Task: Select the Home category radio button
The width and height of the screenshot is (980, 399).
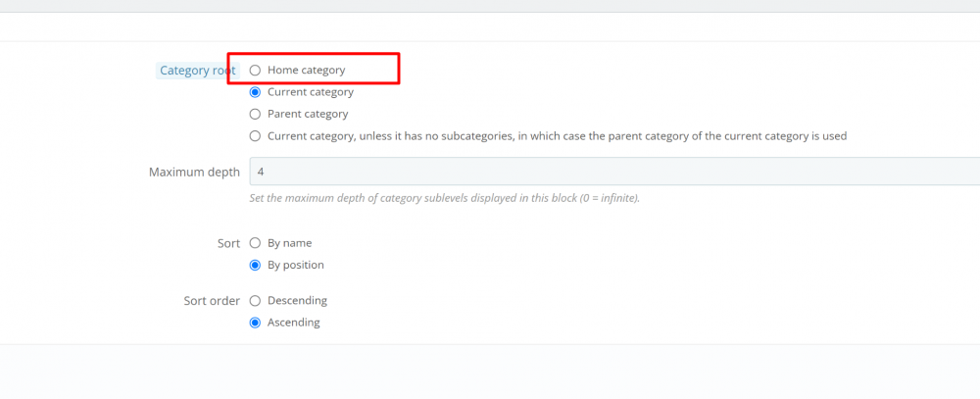Action: pos(255,71)
